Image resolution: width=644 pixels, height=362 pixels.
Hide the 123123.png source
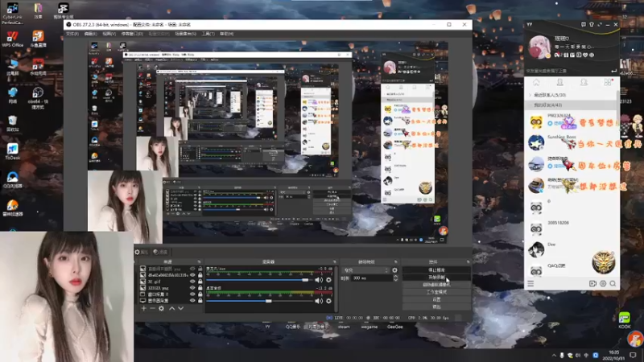[x=192, y=288]
